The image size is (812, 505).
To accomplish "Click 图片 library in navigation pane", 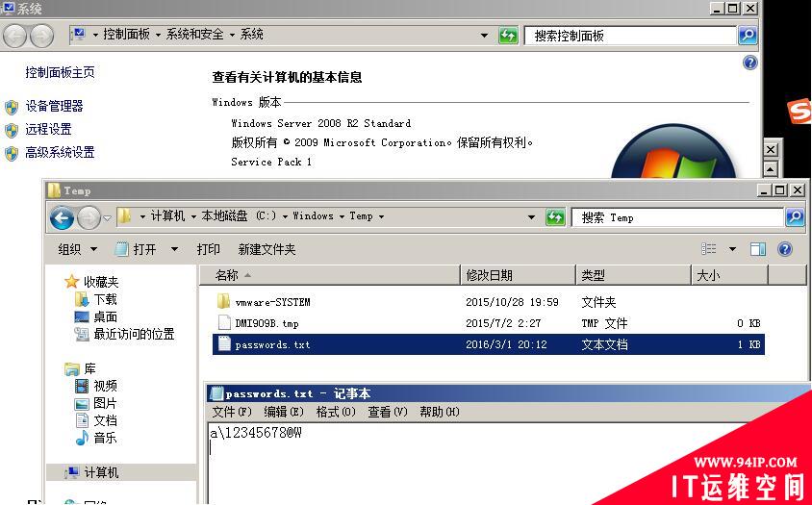I will click(105, 403).
